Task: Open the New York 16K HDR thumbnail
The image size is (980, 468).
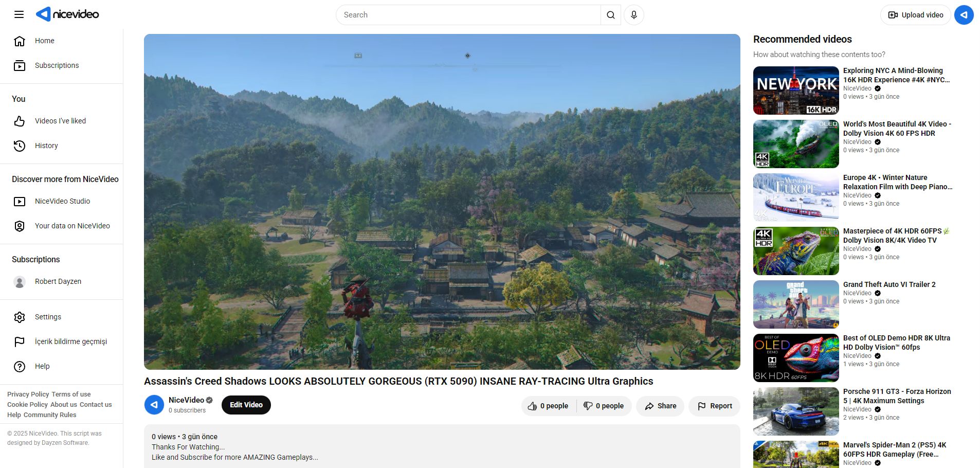Action: point(796,91)
